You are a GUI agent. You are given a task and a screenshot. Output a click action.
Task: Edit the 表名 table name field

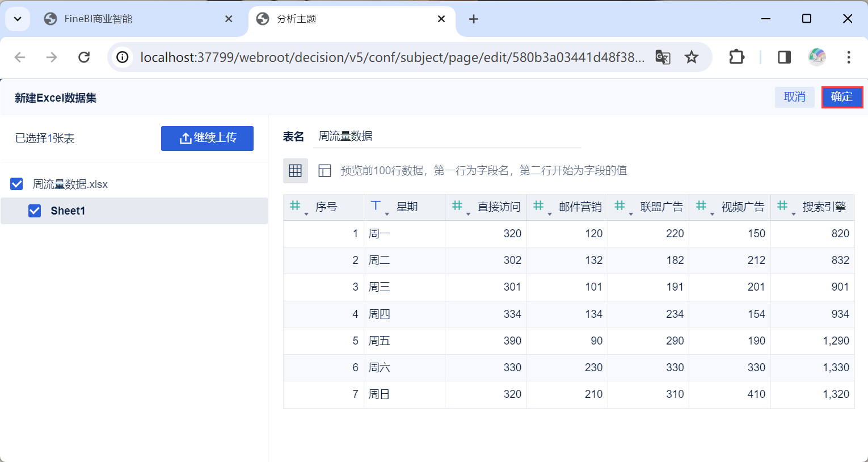click(447, 136)
